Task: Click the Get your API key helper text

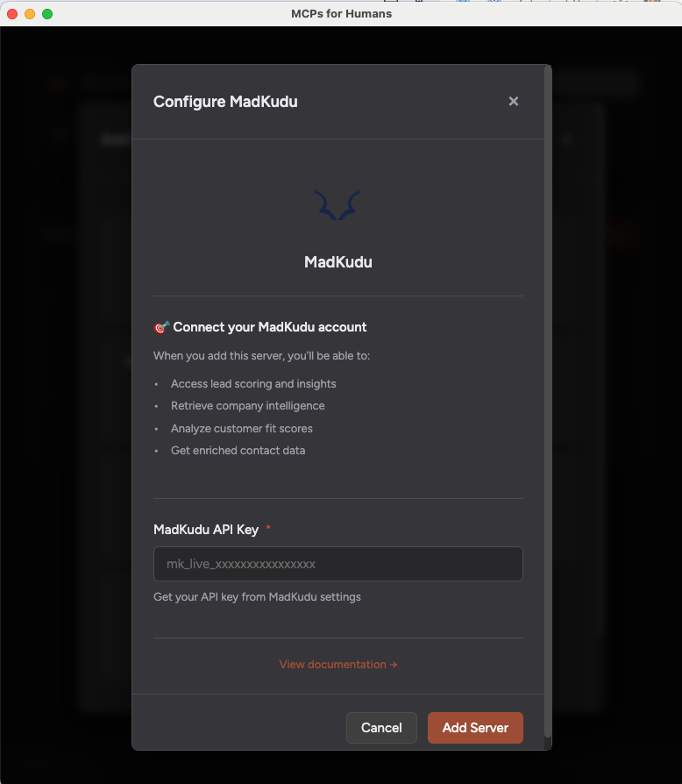Action: coord(257,597)
